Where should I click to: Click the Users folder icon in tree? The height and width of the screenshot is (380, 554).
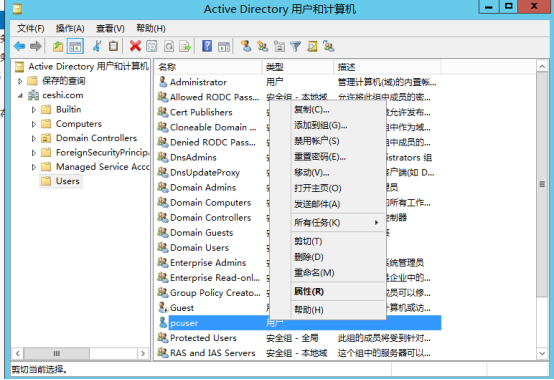(46, 181)
